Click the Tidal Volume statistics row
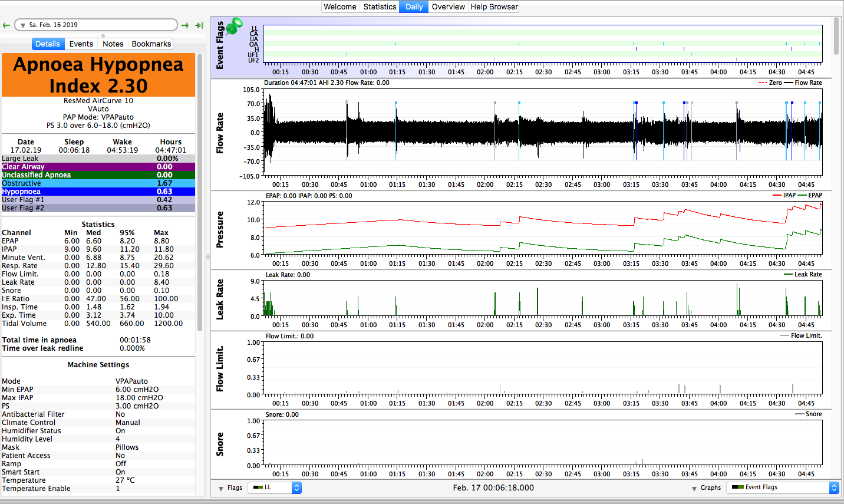The height and width of the screenshot is (504, 844). 98,324
